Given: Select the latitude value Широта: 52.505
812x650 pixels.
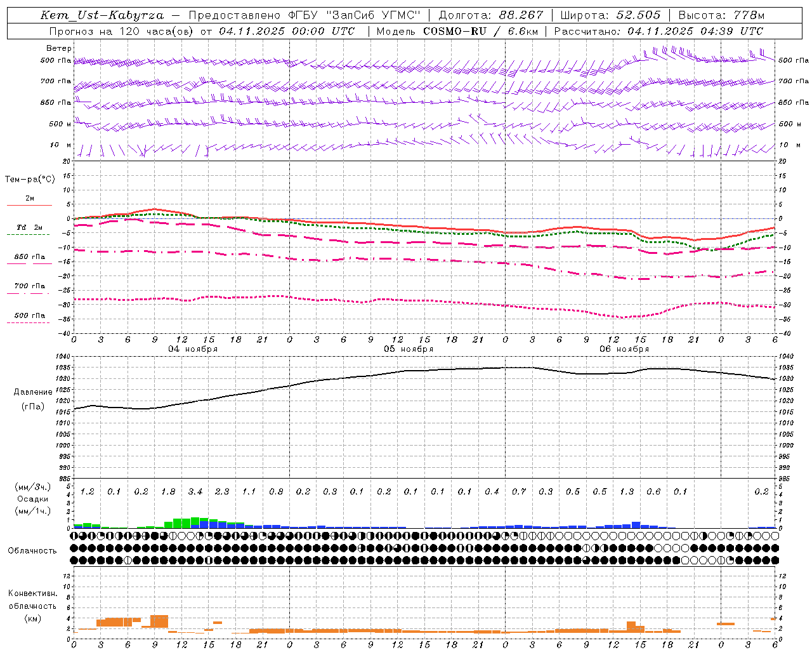Looking at the screenshot, I should coord(610,15).
